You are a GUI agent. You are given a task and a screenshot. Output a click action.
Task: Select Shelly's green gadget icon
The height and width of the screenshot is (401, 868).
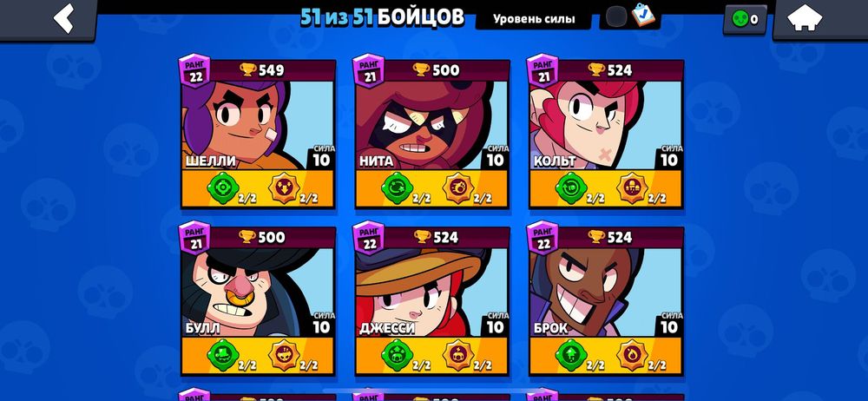[x=223, y=188]
